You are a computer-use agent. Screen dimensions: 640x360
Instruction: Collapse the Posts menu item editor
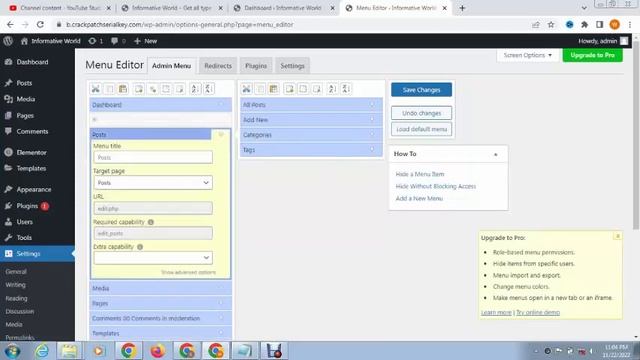(x=221, y=134)
